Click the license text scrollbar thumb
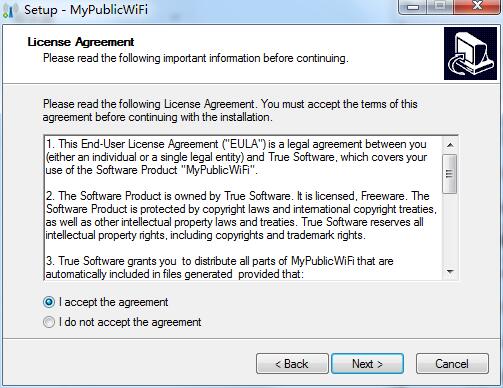 [450, 174]
